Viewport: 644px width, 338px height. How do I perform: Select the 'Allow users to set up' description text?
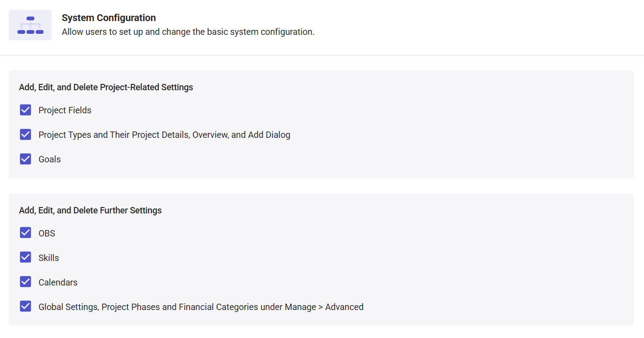click(188, 32)
